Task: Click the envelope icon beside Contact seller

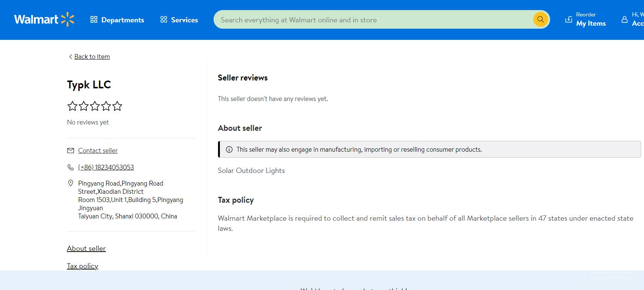Action: click(70, 151)
